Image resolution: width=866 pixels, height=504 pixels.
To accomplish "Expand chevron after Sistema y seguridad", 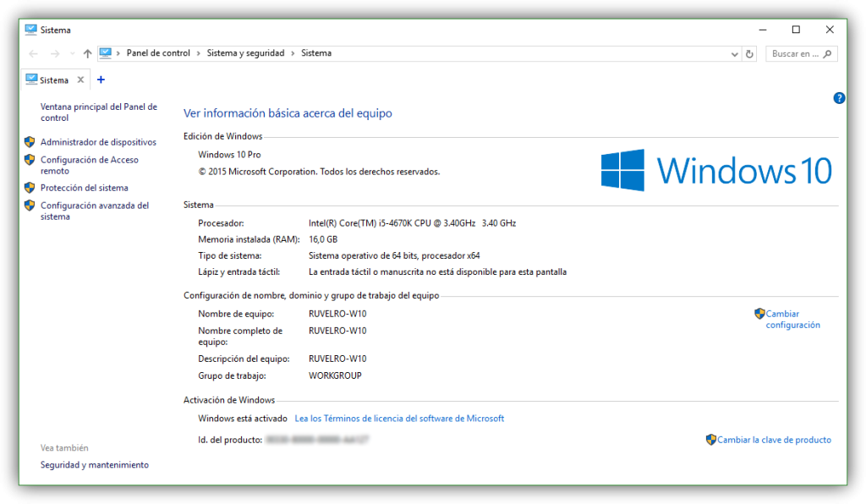I will (293, 53).
